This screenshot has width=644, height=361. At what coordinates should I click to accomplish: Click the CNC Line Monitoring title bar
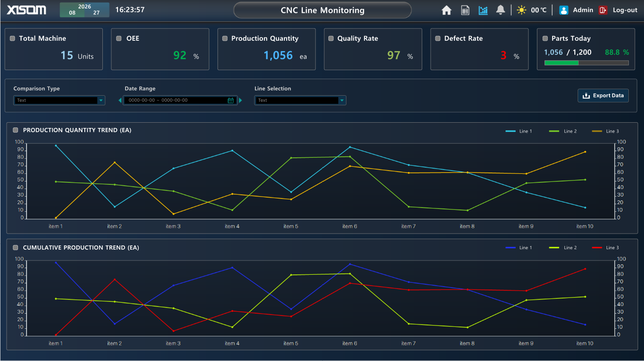pyautogui.click(x=323, y=10)
